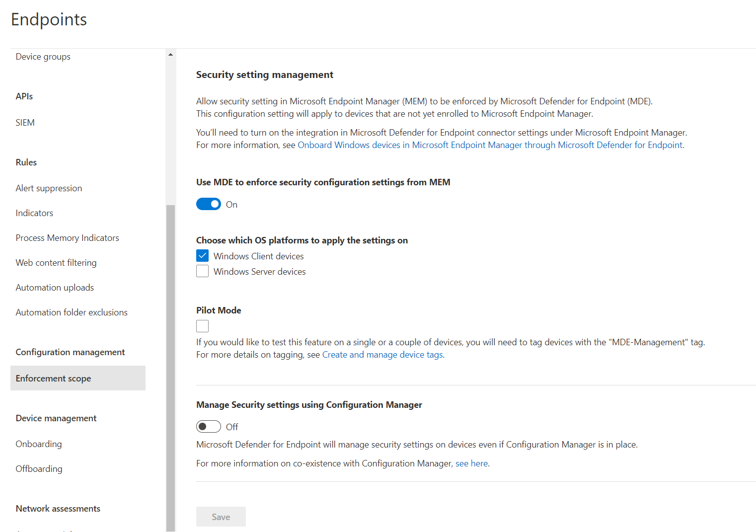Enable Pilot Mode

coord(202,326)
